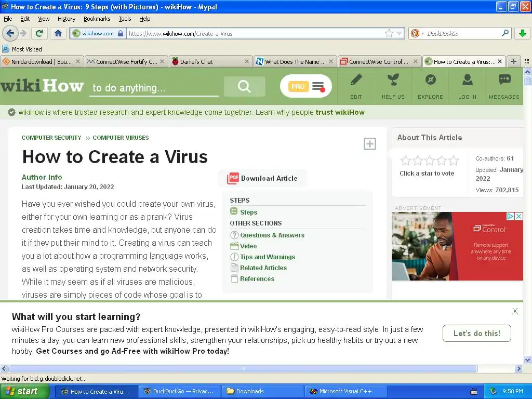Close the ad with the X icon

tap(519, 216)
